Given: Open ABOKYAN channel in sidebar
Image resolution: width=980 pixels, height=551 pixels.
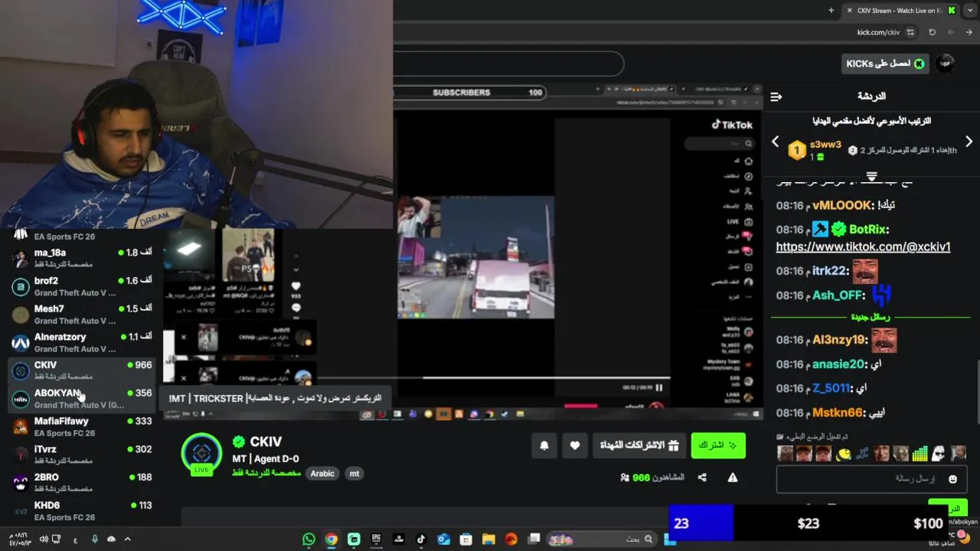Looking at the screenshot, I should pyautogui.click(x=83, y=399).
